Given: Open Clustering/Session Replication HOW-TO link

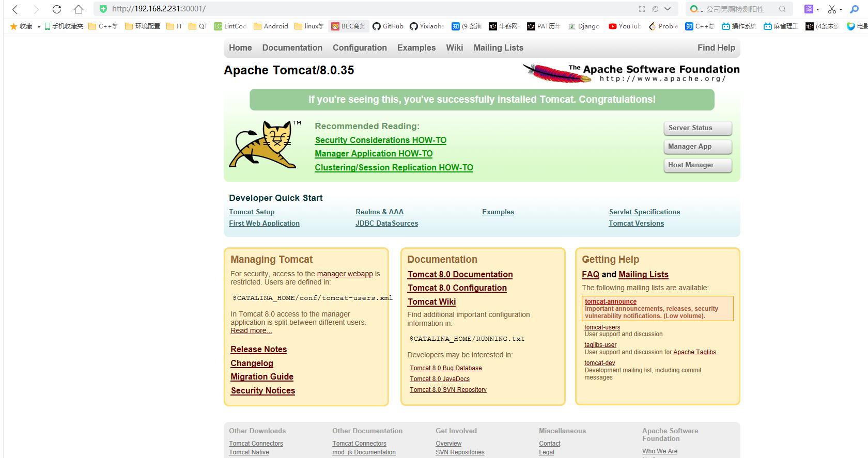Looking at the screenshot, I should coord(394,167).
